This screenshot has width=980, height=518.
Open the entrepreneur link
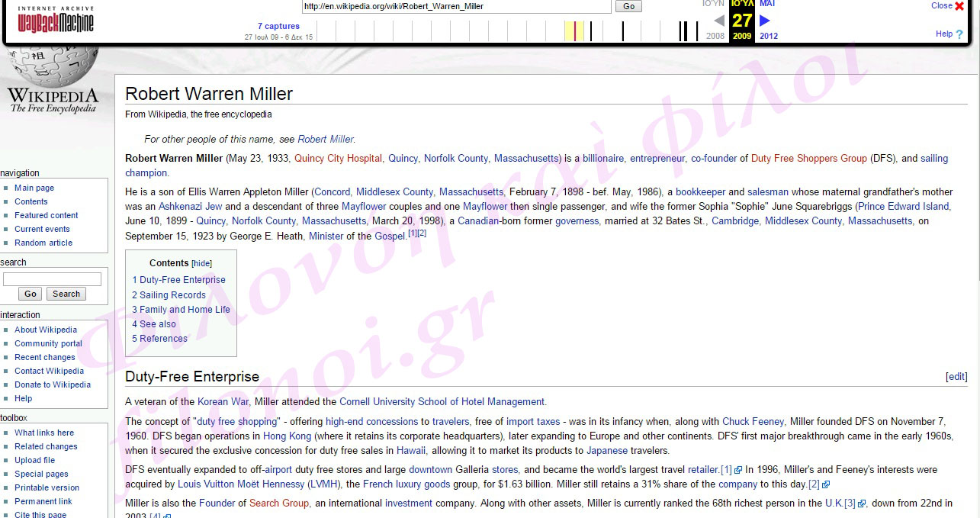tap(657, 159)
